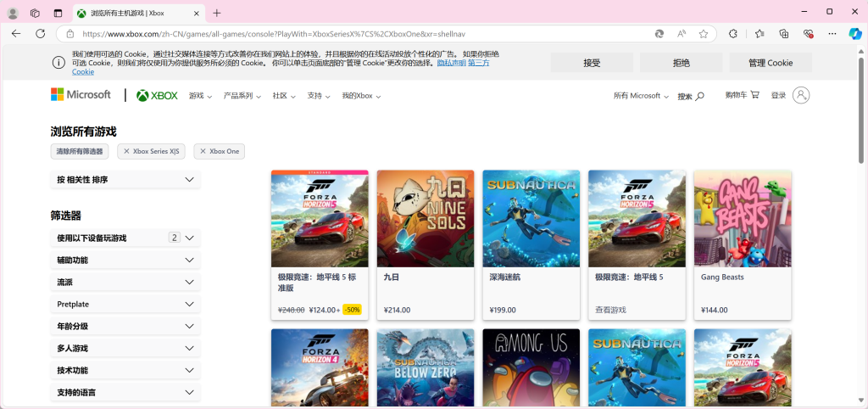Open the 隐私声明 link
Image resolution: width=868 pixels, height=409 pixels.
451,63
